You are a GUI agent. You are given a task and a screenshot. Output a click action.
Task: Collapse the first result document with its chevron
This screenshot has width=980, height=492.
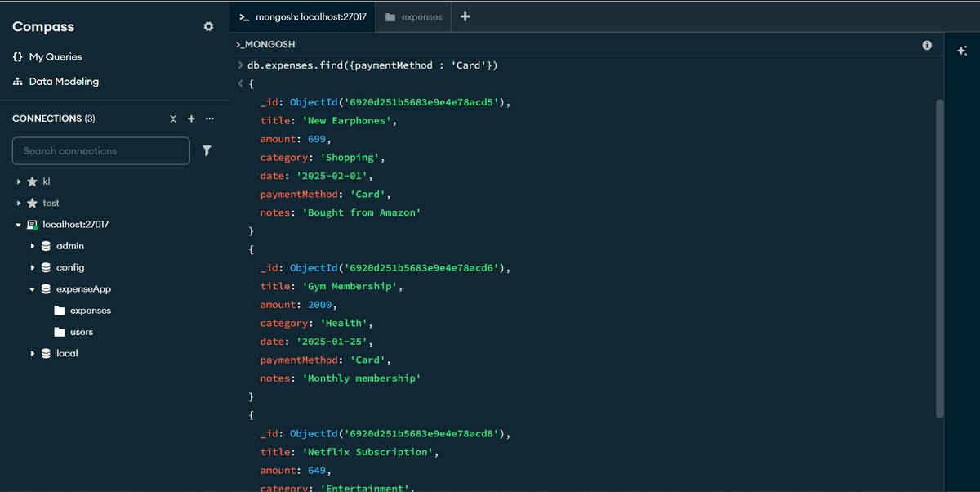[x=239, y=83]
